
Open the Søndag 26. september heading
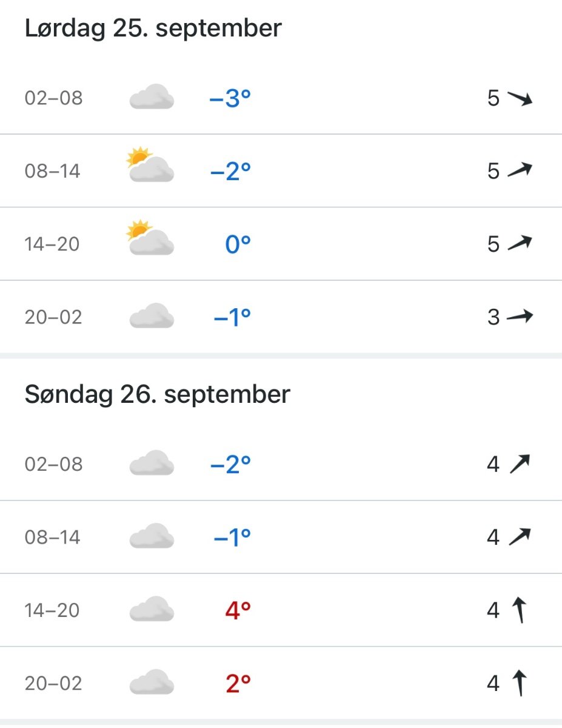click(158, 394)
